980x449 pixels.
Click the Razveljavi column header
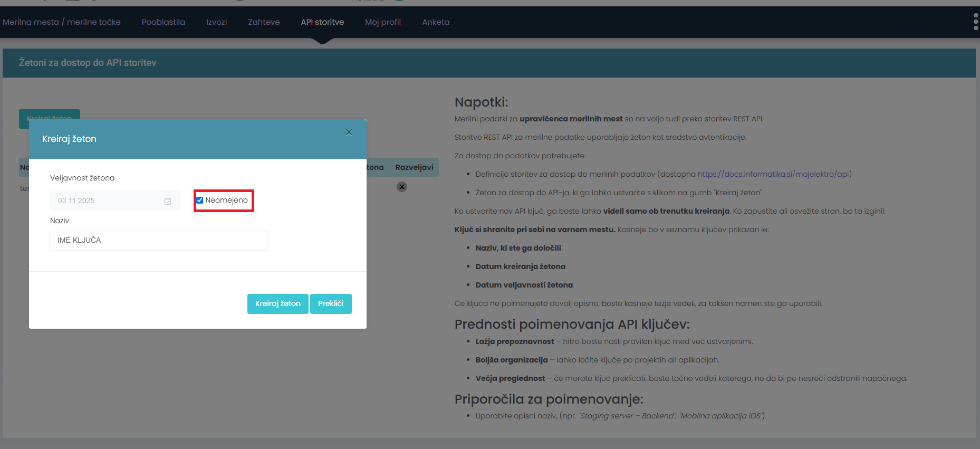pos(414,167)
